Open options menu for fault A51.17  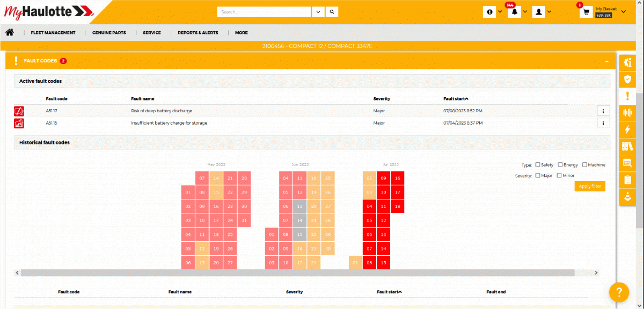603,111
